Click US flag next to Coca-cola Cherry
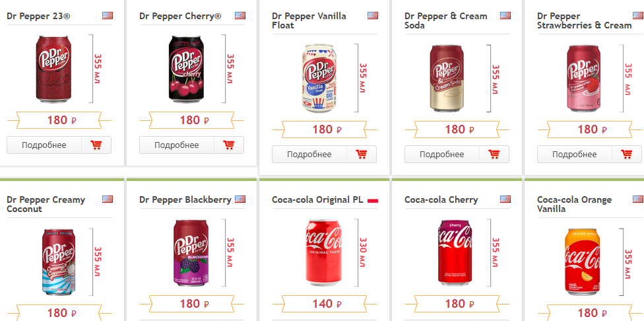Screen dimensions: 644x321 505,199
